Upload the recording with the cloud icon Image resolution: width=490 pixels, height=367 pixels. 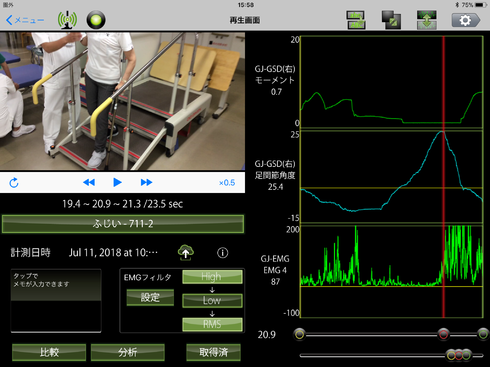point(186,252)
